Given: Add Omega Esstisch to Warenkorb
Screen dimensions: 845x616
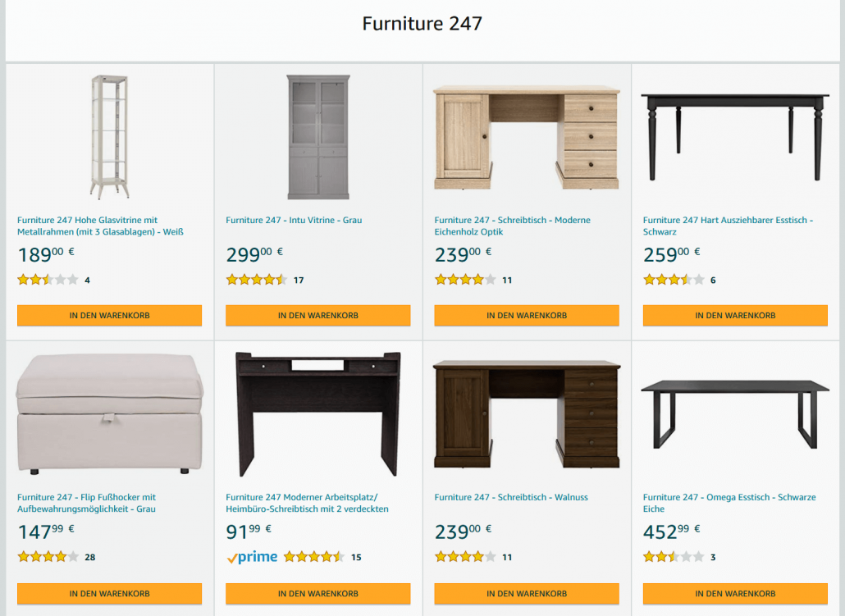Looking at the screenshot, I should (x=735, y=593).
